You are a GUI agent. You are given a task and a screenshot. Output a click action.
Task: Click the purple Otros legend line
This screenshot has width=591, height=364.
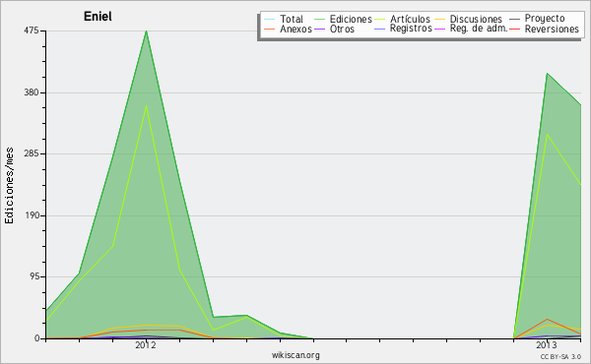319,29
